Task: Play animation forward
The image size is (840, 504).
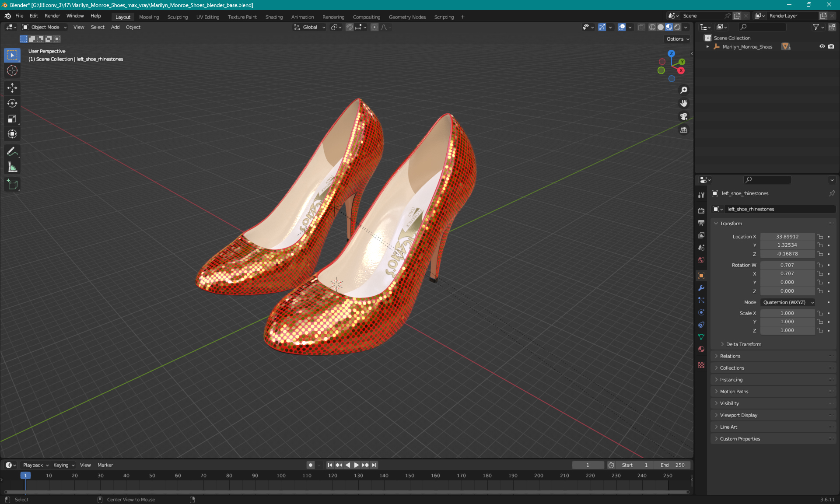Action: click(356, 465)
